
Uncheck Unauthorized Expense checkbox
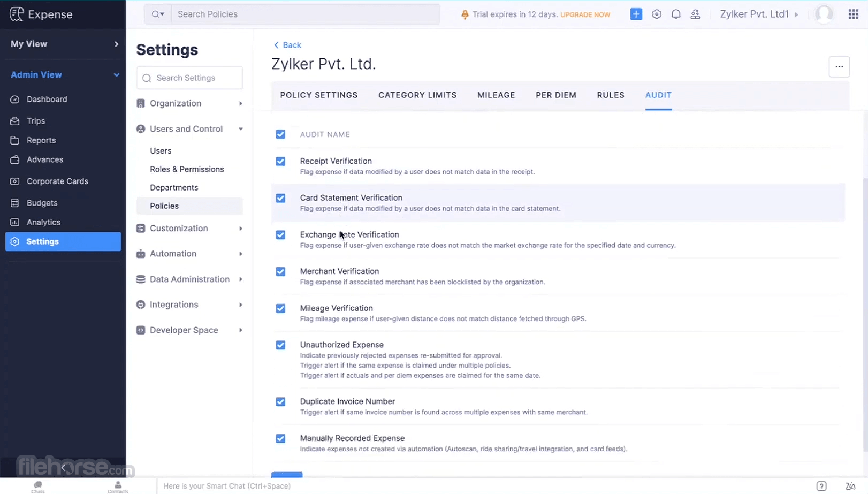pos(280,345)
